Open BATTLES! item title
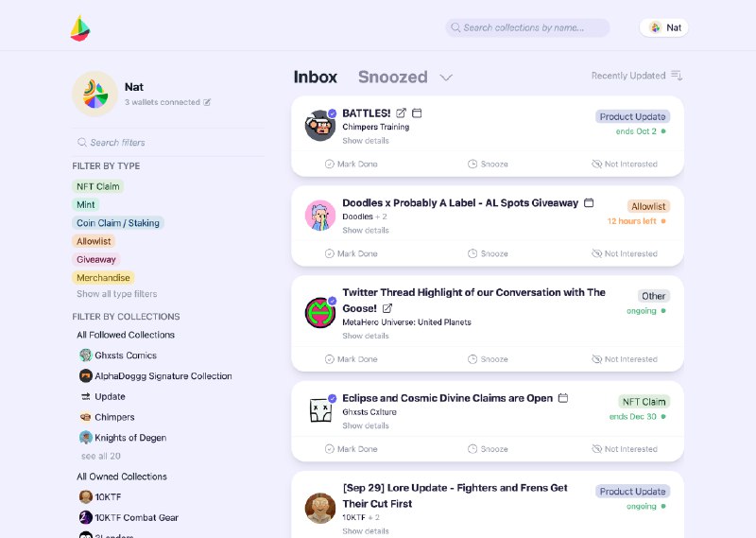This screenshot has height=538, width=756. coord(367,113)
